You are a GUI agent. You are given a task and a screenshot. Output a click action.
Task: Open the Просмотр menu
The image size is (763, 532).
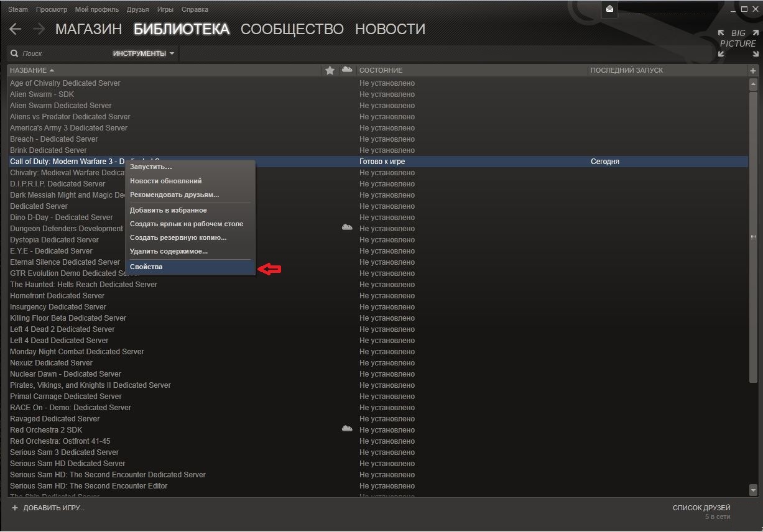point(52,9)
